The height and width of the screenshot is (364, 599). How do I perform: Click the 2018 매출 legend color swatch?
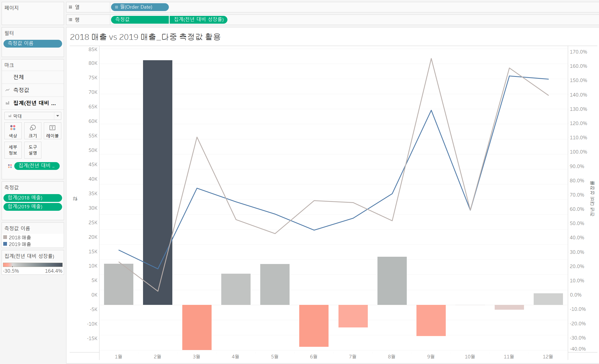tap(5, 237)
